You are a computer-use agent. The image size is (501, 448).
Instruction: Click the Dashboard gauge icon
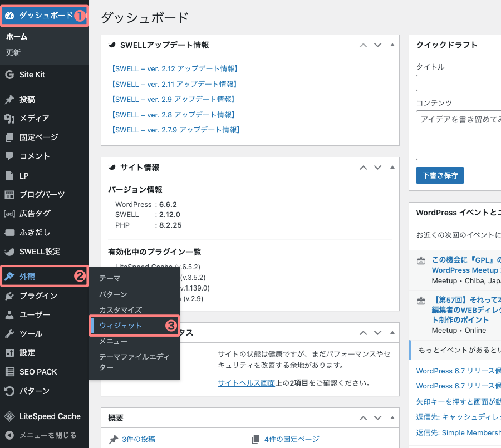click(9, 16)
